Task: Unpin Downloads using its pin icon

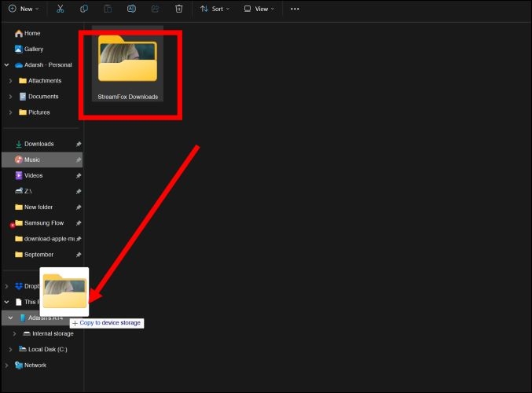Action: coord(78,145)
